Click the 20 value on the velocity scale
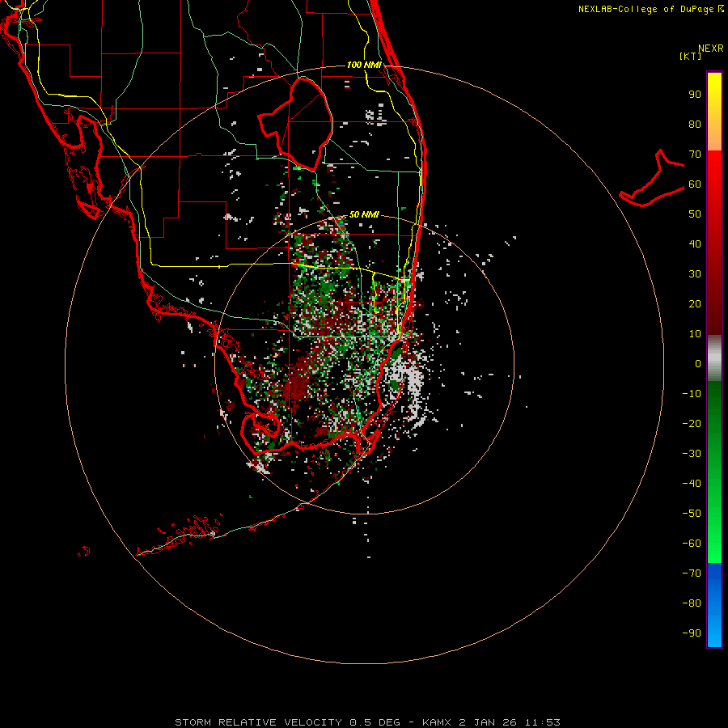The width and height of the screenshot is (728, 728). pos(695,304)
